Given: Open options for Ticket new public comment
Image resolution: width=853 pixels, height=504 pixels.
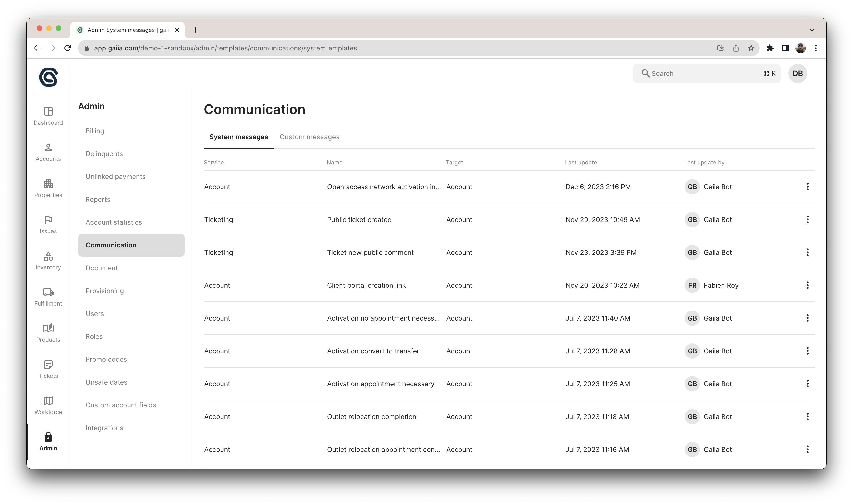Looking at the screenshot, I should point(808,252).
